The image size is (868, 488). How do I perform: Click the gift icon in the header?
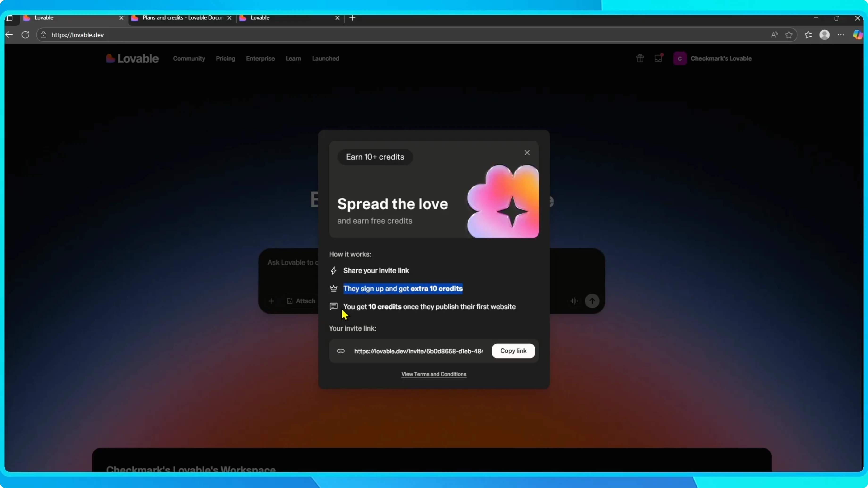click(x=640, y=58)
